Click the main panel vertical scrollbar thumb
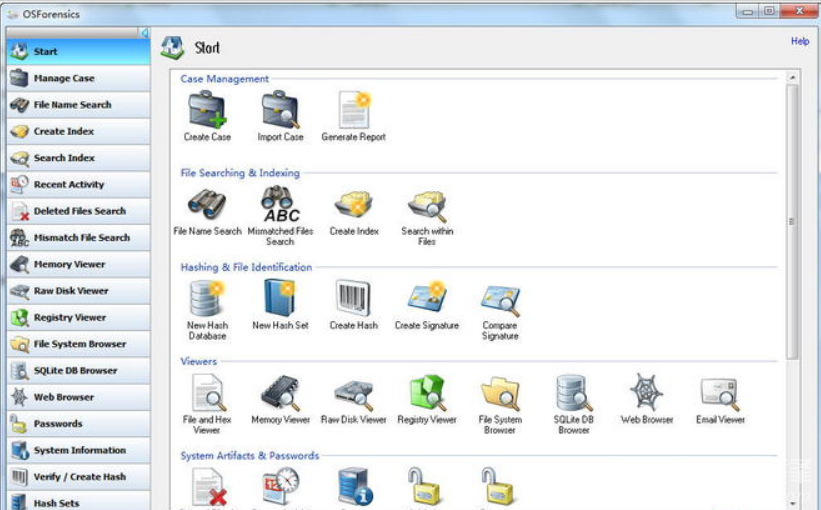The width and height of the screenshot is (821, 510). [x=792, y=221]
